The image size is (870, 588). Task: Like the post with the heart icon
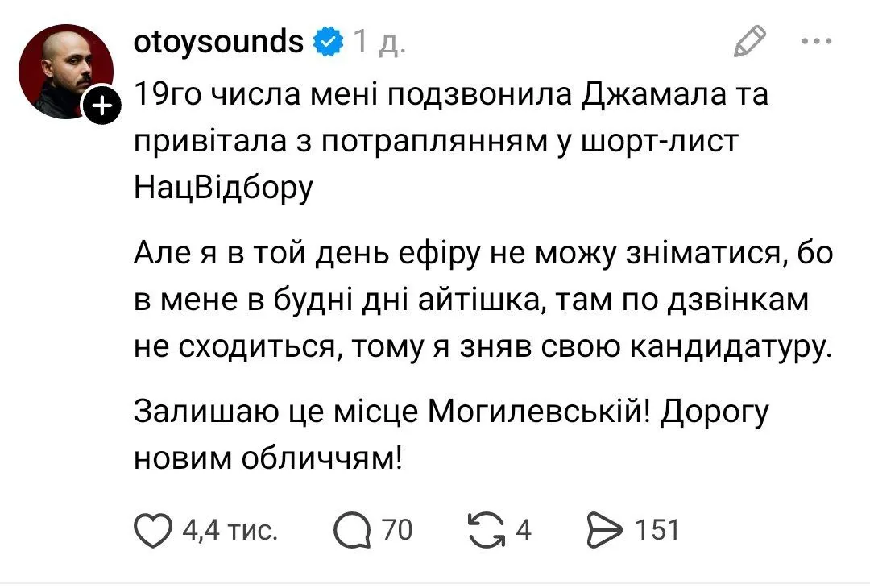pos(154,530)
